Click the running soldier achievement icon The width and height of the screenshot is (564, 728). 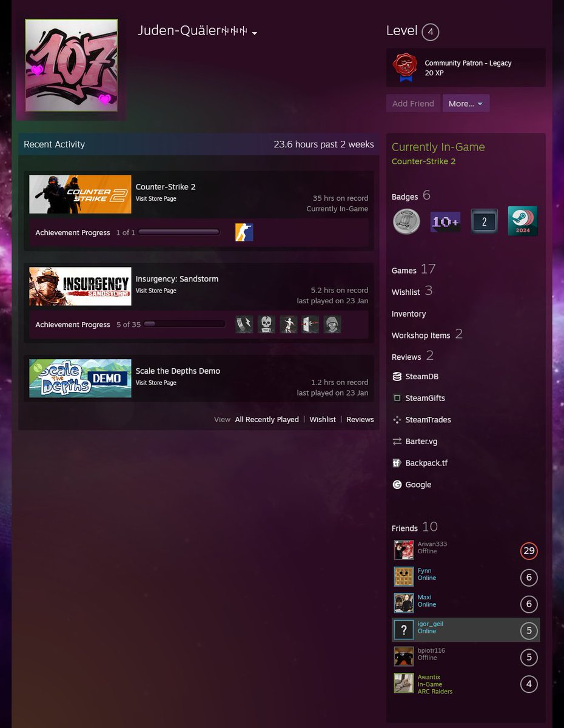click(x=289, y=325)
